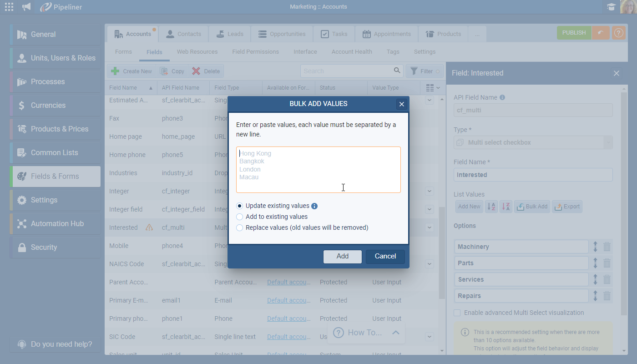The height and width of the screenshot is (364, 637).
Task: Click the info icon beside Update existing values
Action: click(314, 206)
